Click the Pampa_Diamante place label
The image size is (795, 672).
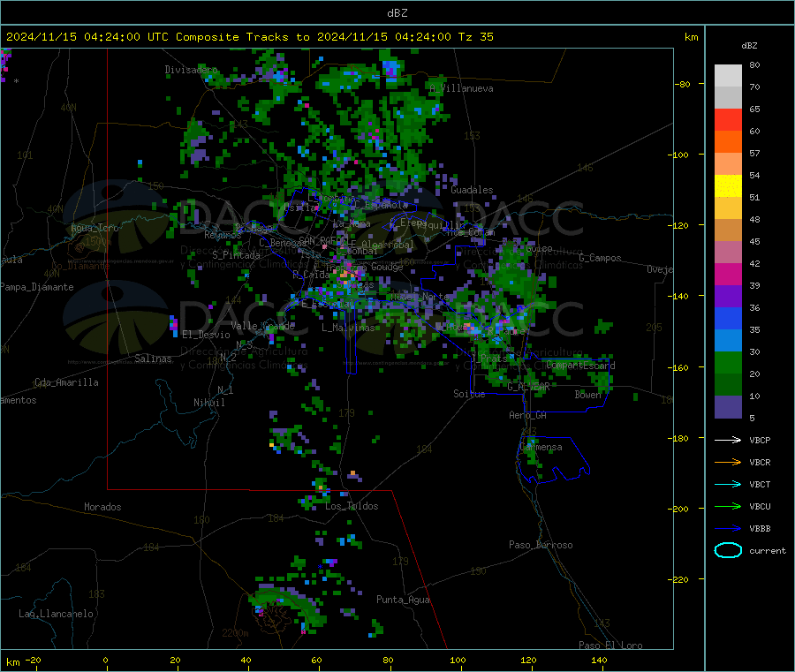(36, 287)
